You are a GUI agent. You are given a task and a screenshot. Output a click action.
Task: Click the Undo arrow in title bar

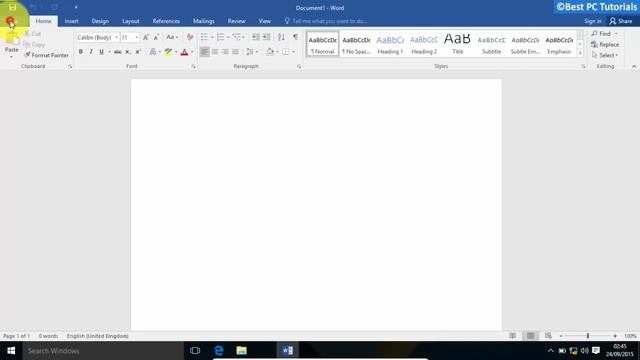click(33, 7)
